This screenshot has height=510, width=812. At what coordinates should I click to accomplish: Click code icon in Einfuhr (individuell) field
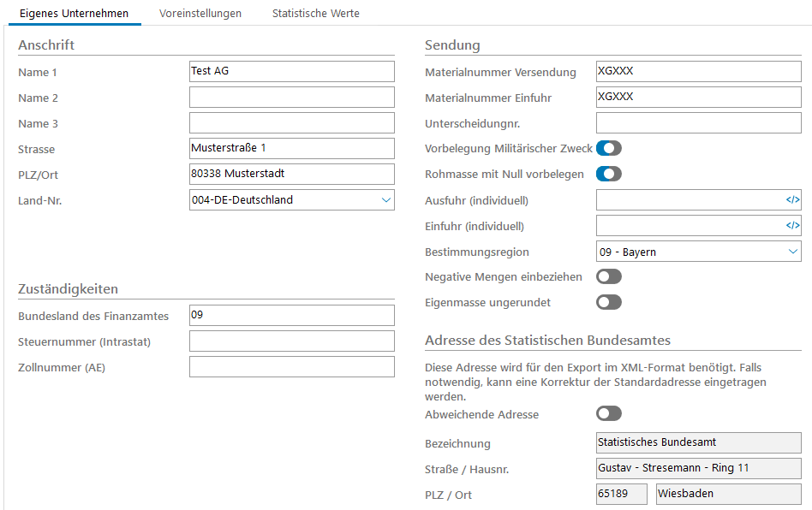pos(792,226)
